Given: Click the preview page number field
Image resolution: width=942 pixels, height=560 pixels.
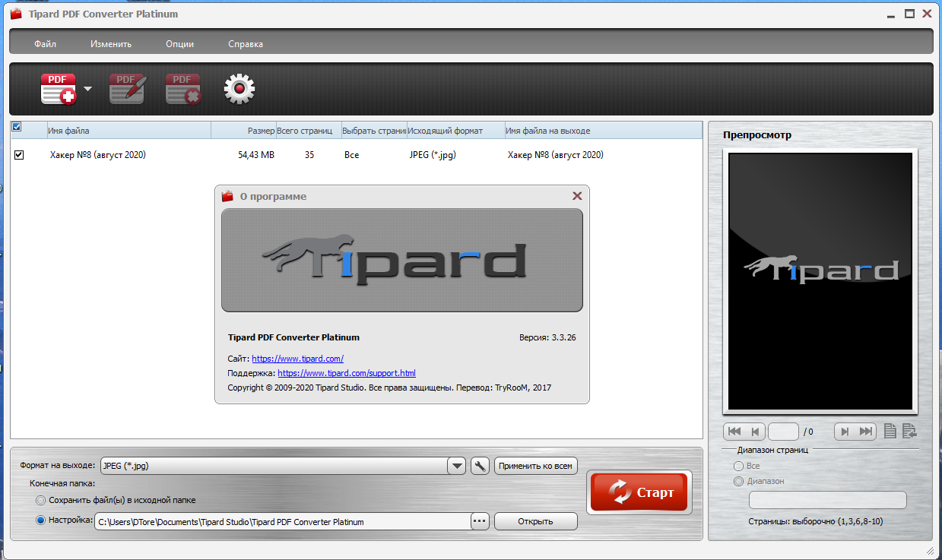Looking at the screenshot, I should click(783, 432).
